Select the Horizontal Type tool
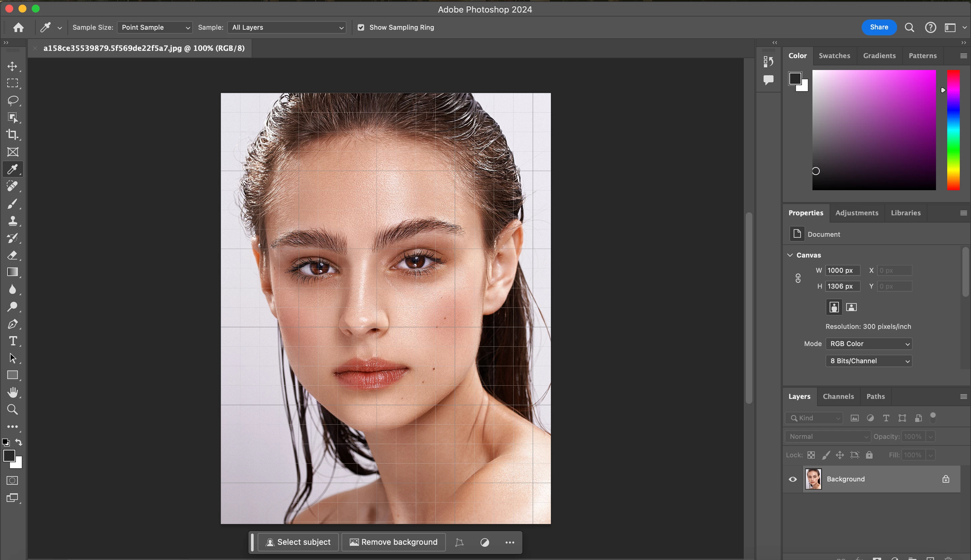 12,341
